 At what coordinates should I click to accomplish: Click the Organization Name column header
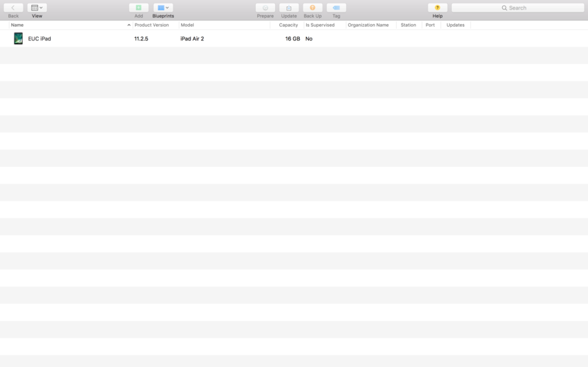pyautogui.click(x=368, y=25)
